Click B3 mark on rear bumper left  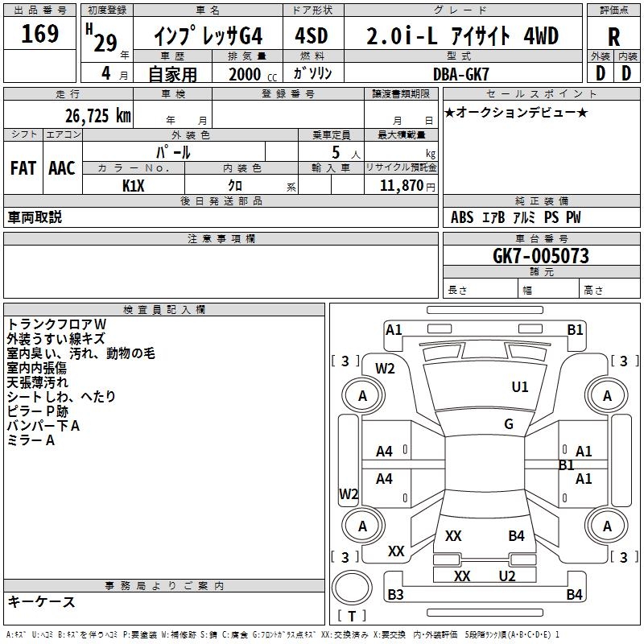click(395, 594)
